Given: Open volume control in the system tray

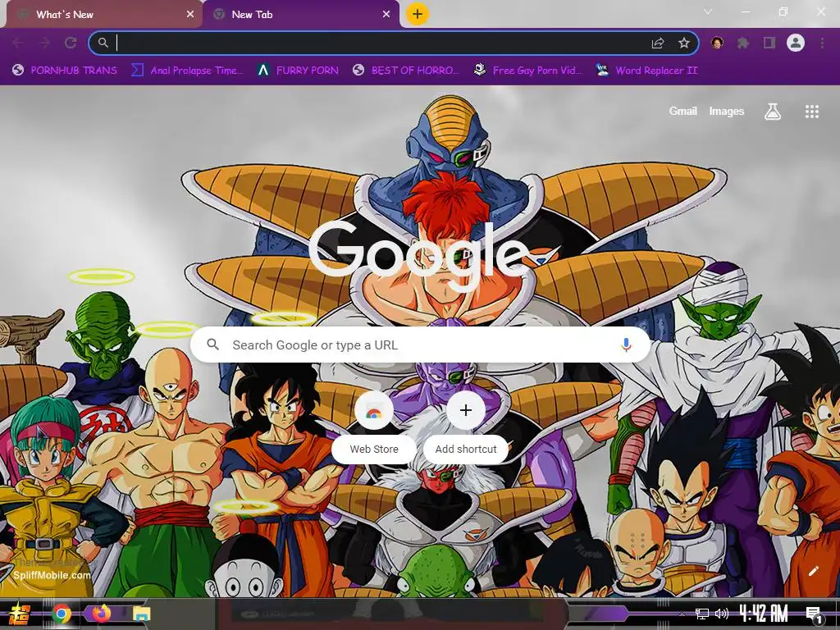Looking at the screenshot, I should pos(722,614).
